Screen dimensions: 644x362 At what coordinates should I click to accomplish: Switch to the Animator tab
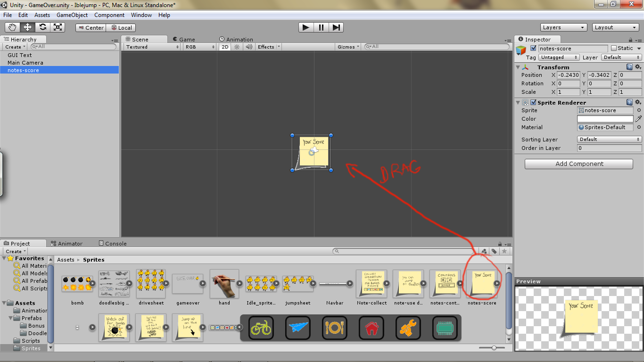[x=67, y=244]
